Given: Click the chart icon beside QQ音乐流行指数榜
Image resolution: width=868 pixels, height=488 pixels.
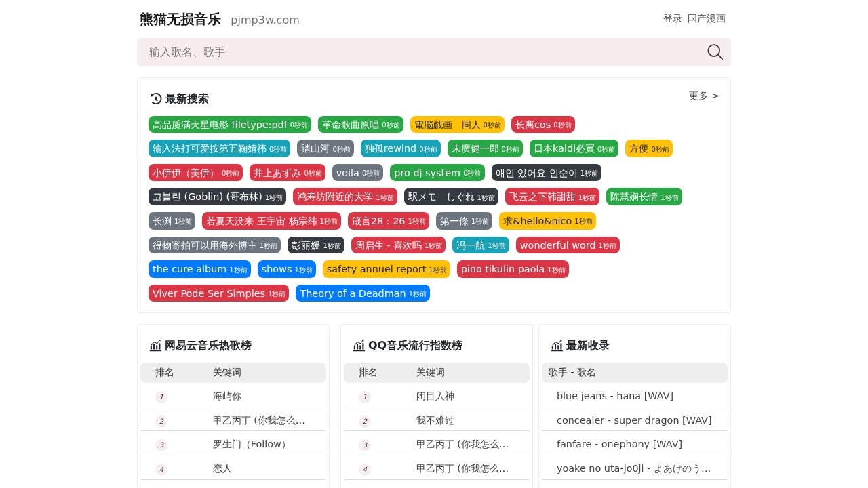Looking at the screenshot, I should tap(359, 346).
